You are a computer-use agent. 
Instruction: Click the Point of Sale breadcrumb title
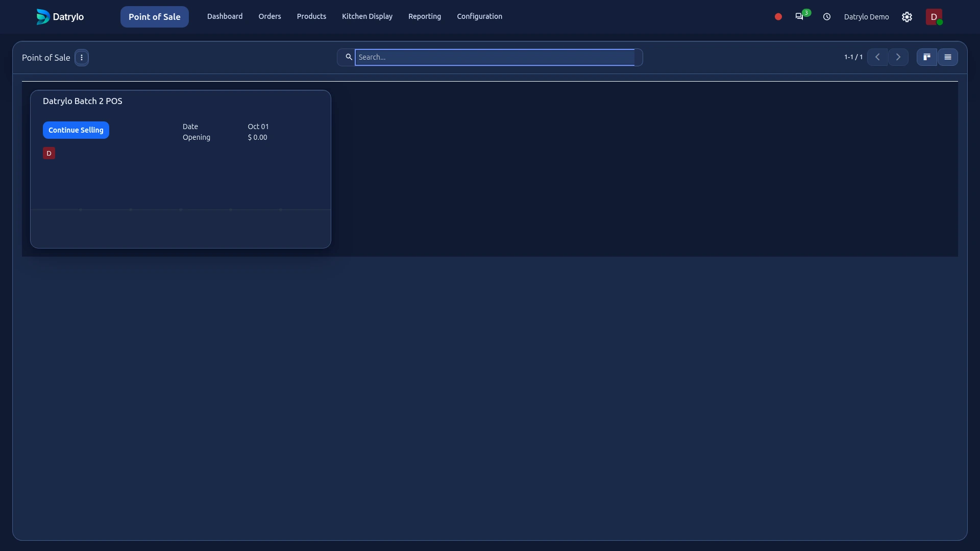[46, 58]
